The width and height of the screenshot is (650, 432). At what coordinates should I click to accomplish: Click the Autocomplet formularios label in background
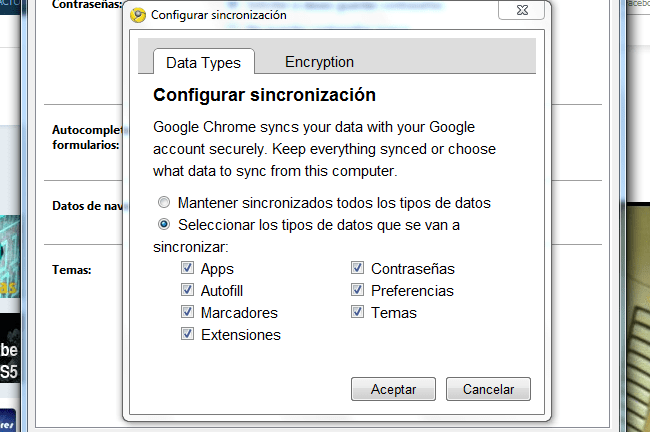click(x=87, y=137)
